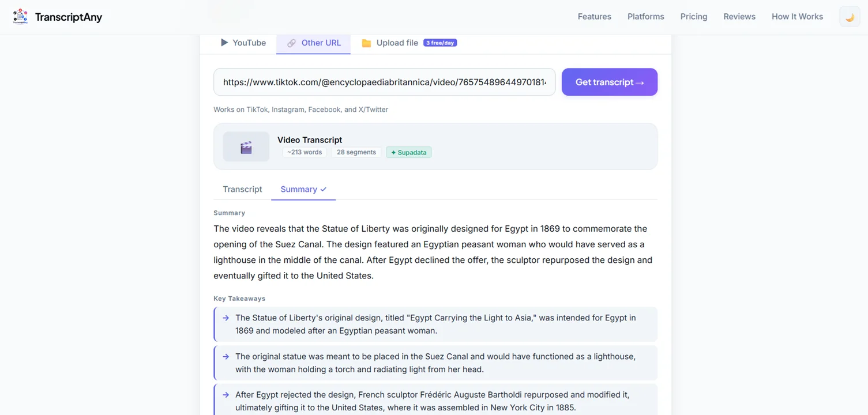Click the TranscriptAny brand name

coord(69,17)
